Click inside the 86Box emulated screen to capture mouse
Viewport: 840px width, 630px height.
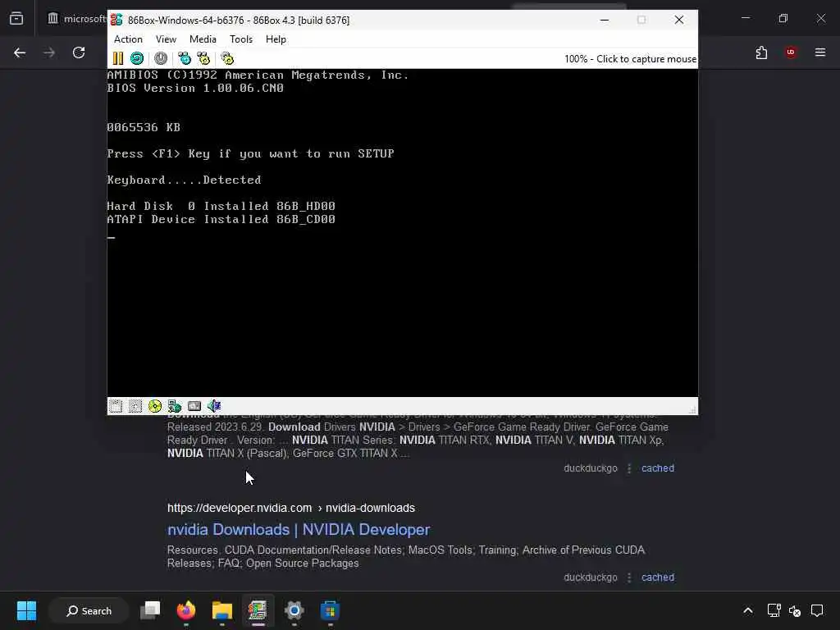[x=402, y=232]
